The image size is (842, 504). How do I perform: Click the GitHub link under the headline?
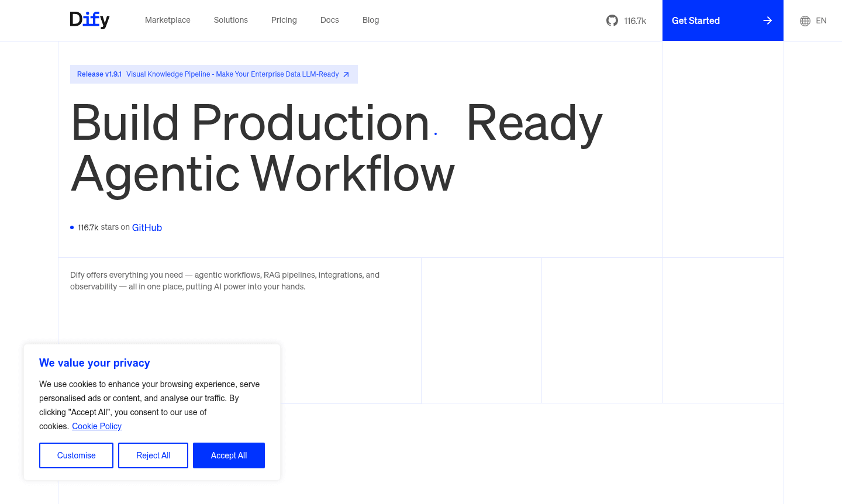tap(147, 227)
